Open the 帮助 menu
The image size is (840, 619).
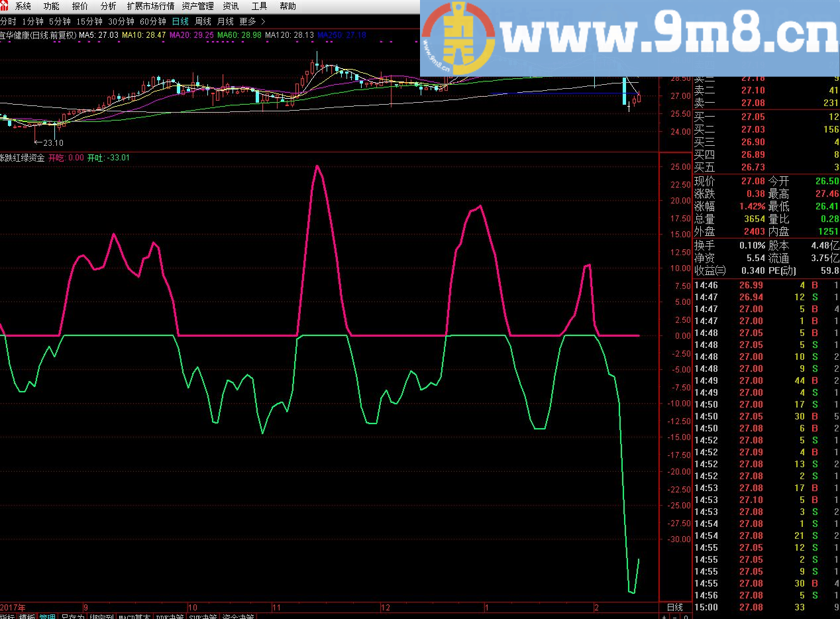point(288,6)
